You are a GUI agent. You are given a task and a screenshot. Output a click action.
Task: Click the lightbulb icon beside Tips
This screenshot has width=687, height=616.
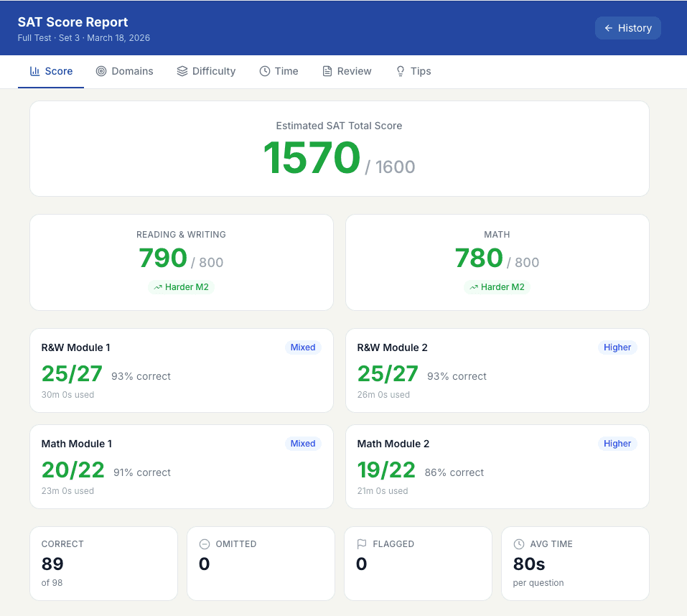pyautogui.click(x=400, y=71)
